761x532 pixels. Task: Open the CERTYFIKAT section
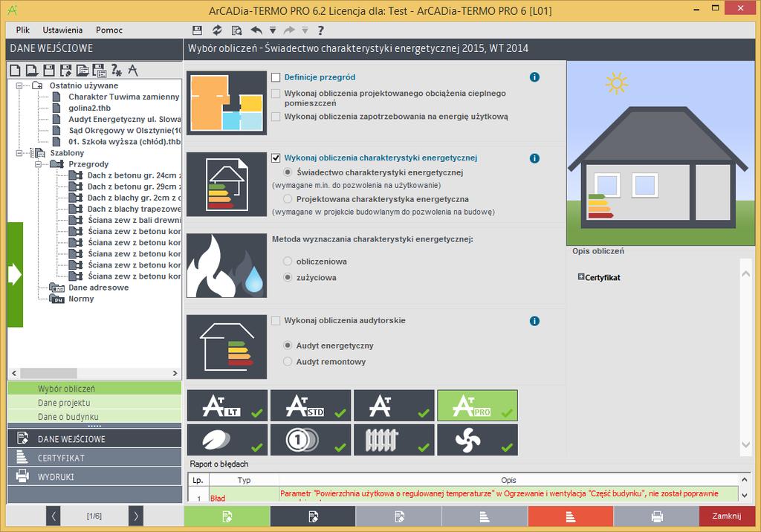coord(94,458)
